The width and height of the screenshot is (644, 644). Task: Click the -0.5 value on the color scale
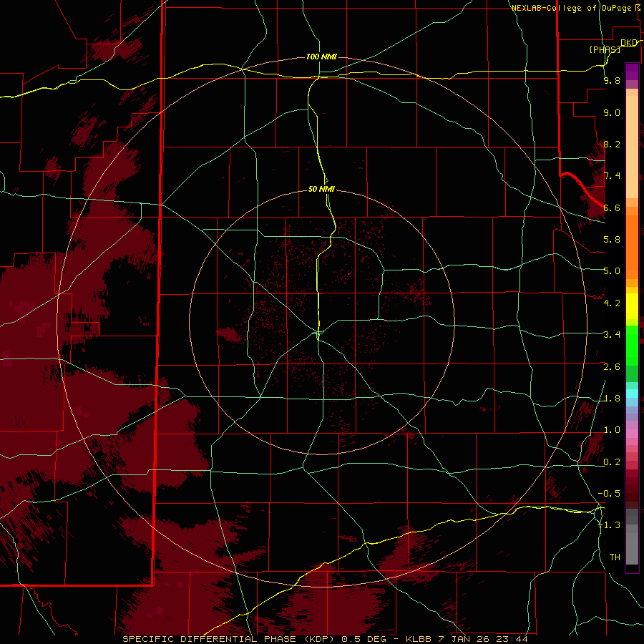609,494
